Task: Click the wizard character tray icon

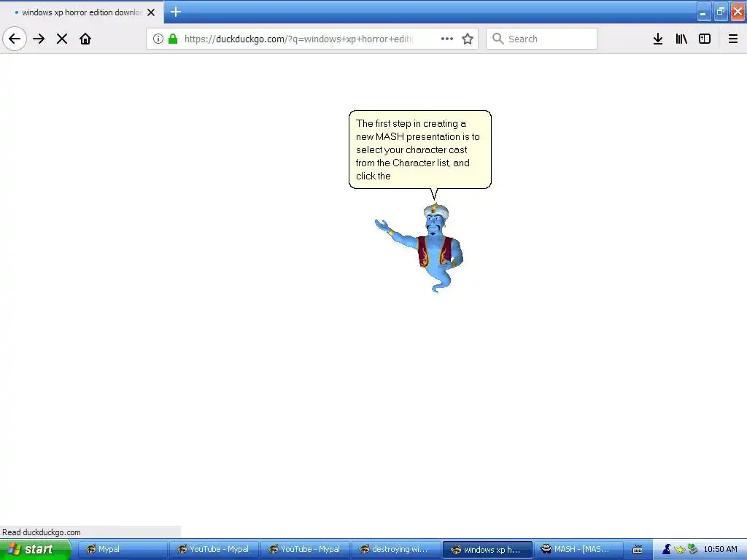Action: 667,549
